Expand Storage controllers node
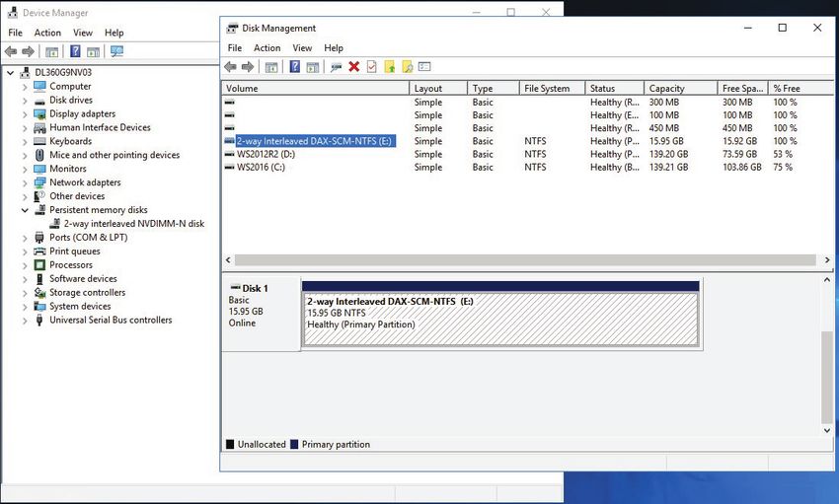Screen dimensions: 839x504 (x=25, y=292)
